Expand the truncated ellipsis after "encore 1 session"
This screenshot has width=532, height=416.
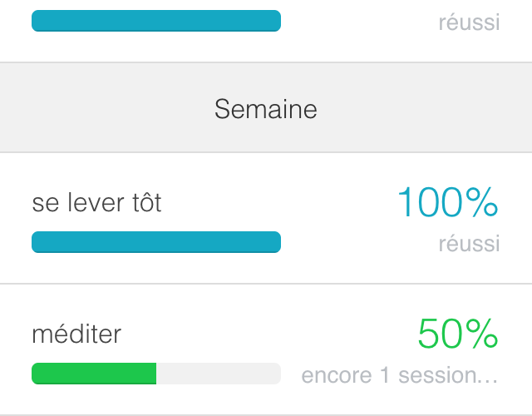(x=488, y=376)
